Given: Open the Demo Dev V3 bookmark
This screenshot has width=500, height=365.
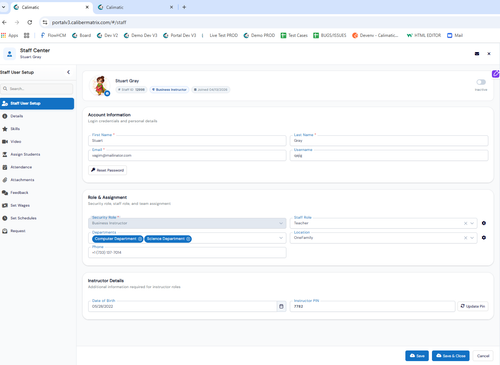Looking at the screenshot, I should point(140,35).
